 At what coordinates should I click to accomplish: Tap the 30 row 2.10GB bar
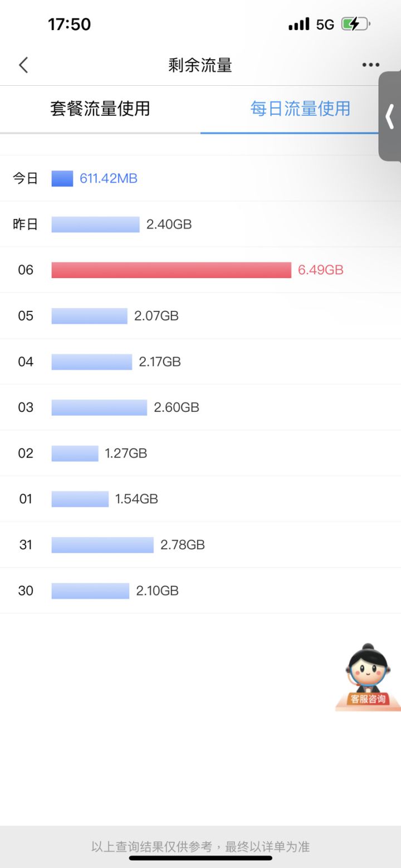coord(90,591)
